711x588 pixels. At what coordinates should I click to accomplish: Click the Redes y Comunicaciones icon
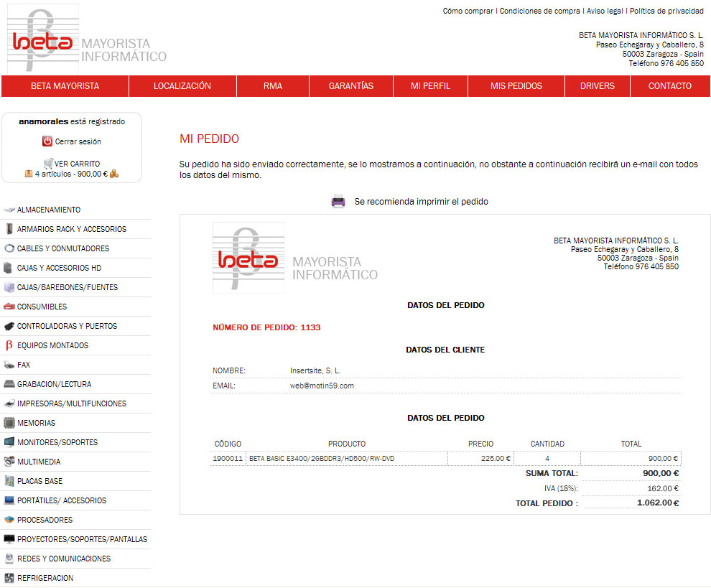click(9, 559)
